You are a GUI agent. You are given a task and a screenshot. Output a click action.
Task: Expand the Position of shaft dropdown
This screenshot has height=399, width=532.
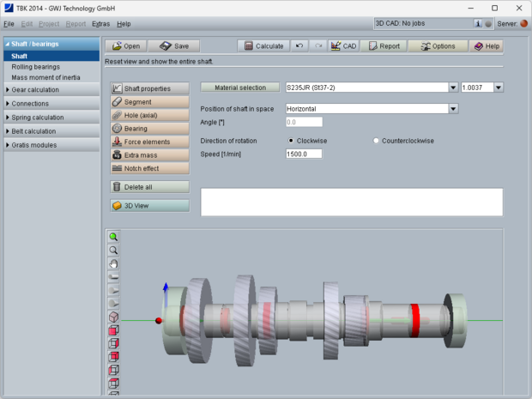pyautogui.click(x=453, y=109)
